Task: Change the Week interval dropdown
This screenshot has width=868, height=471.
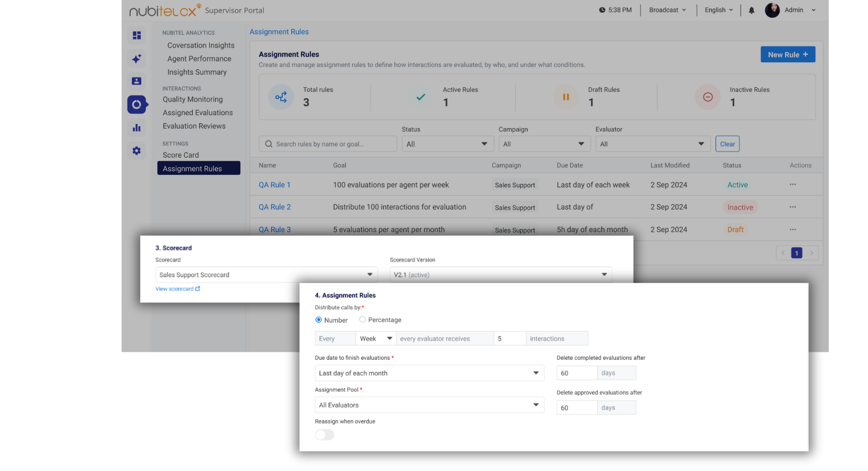Action: 376,339
